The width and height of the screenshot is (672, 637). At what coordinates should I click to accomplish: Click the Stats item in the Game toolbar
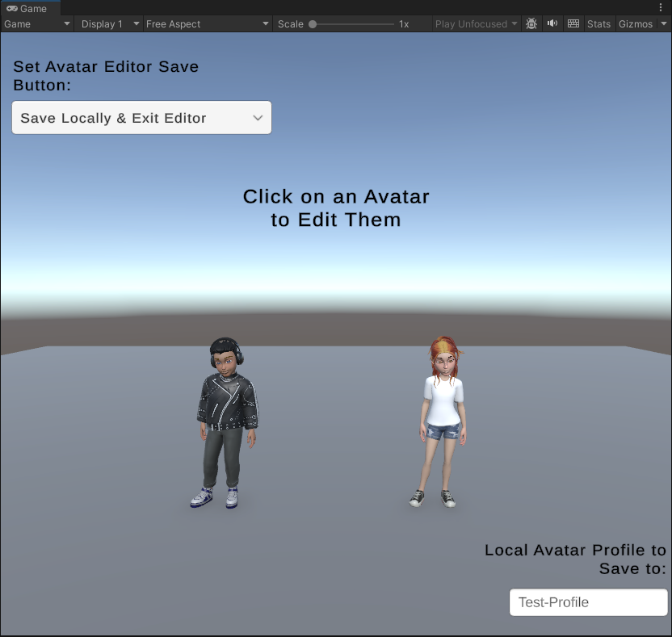598,23
